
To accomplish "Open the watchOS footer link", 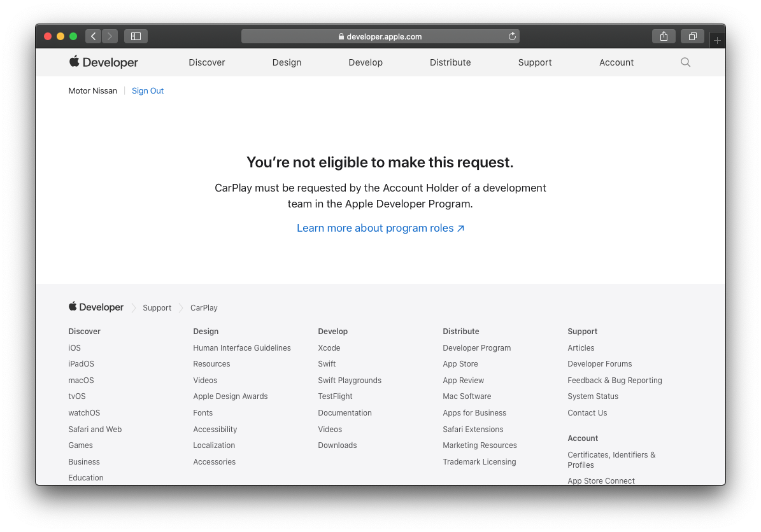I will pyautogui.click(x=84, y=413).
